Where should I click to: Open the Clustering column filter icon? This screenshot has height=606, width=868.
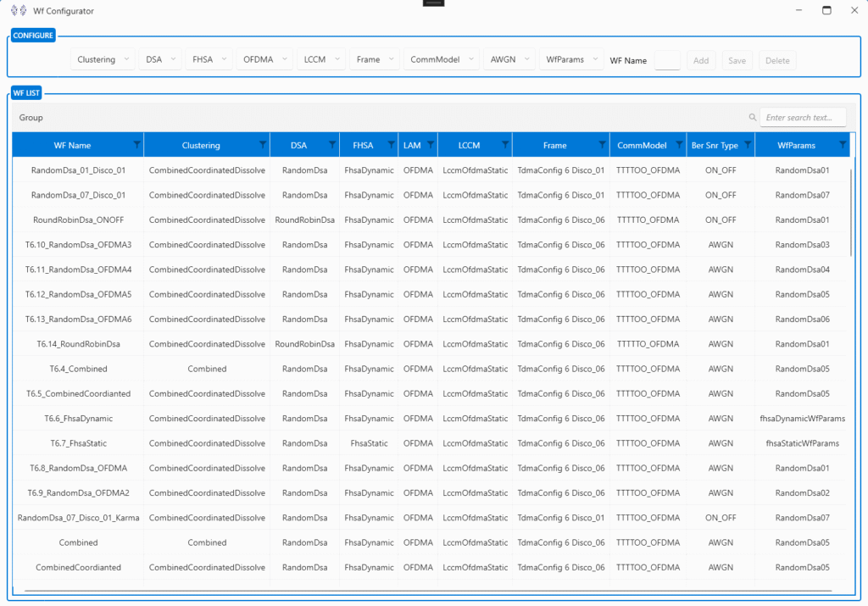point(263,145)
